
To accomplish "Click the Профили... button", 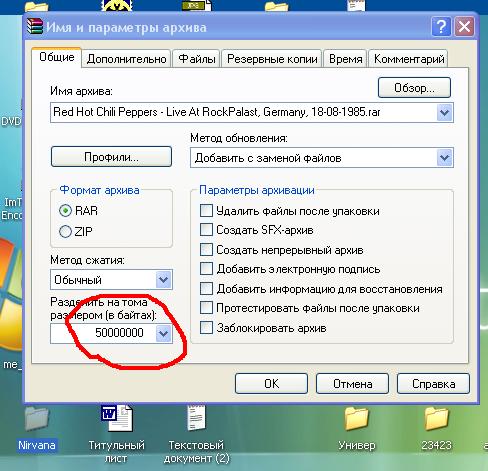I will tap(111, 157).
